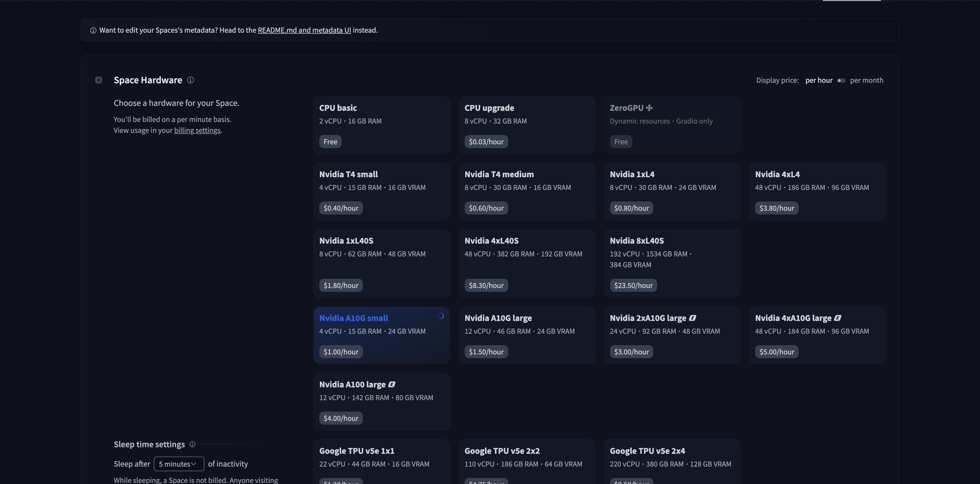Select Google TPU v5e 2x2 card

pyautogui.click(x=526, y=462)
